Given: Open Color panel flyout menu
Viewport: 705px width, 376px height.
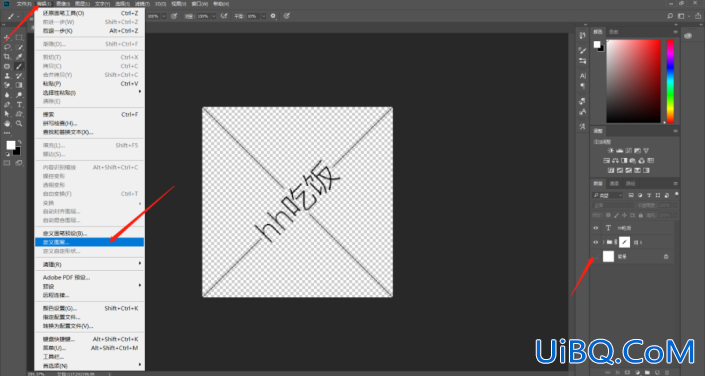Looking at the screenshot, I should click(675, 32).
